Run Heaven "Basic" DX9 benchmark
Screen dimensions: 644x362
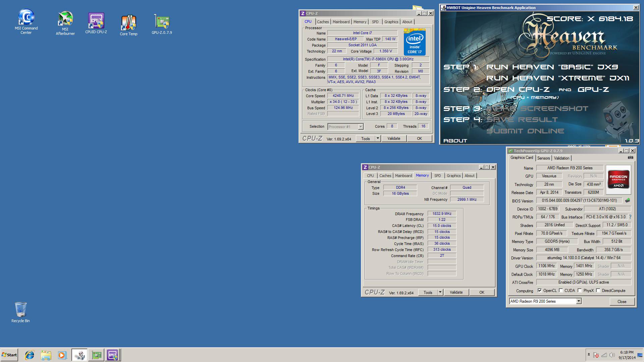coord(552,67)
